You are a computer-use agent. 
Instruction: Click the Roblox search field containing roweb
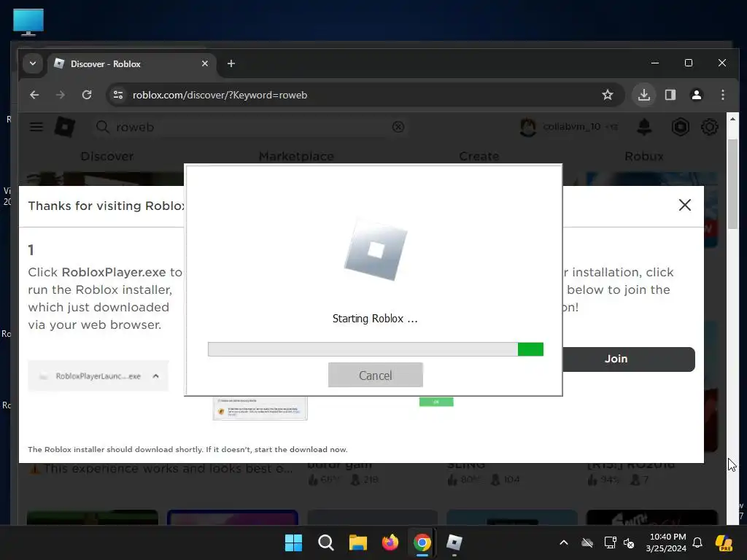coord(250,127)
